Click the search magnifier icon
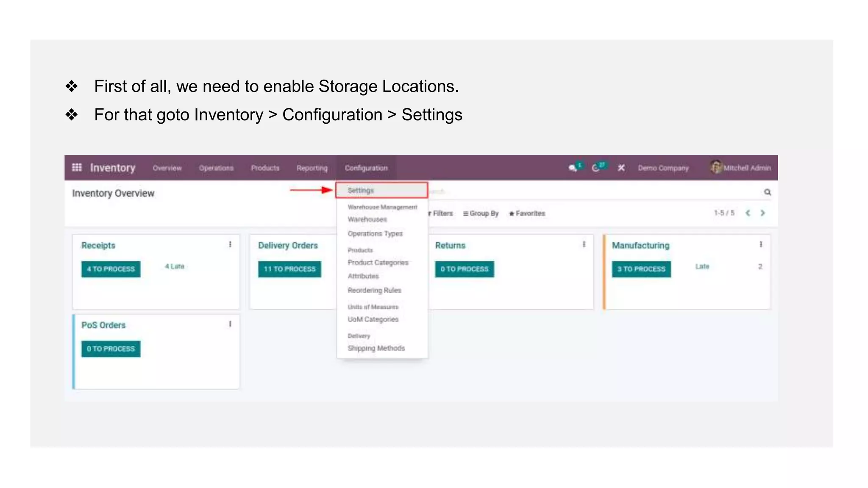The image size is (868, 488). tap(767, 192)
